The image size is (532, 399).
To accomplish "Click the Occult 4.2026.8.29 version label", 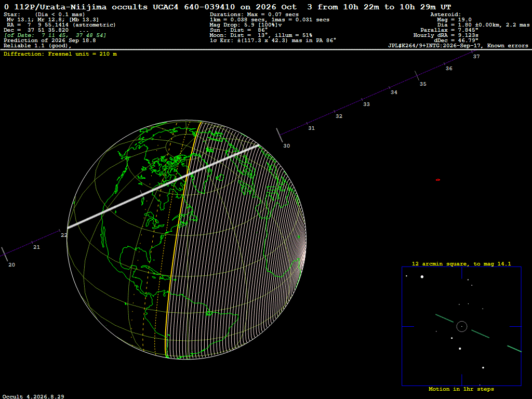I will [33, 396].
